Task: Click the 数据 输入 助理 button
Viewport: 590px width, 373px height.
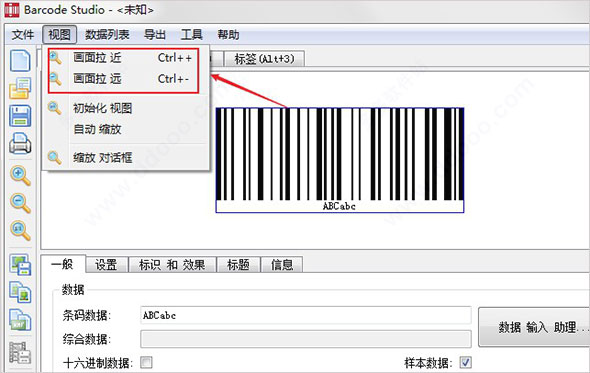Action: tap(534, 327)
